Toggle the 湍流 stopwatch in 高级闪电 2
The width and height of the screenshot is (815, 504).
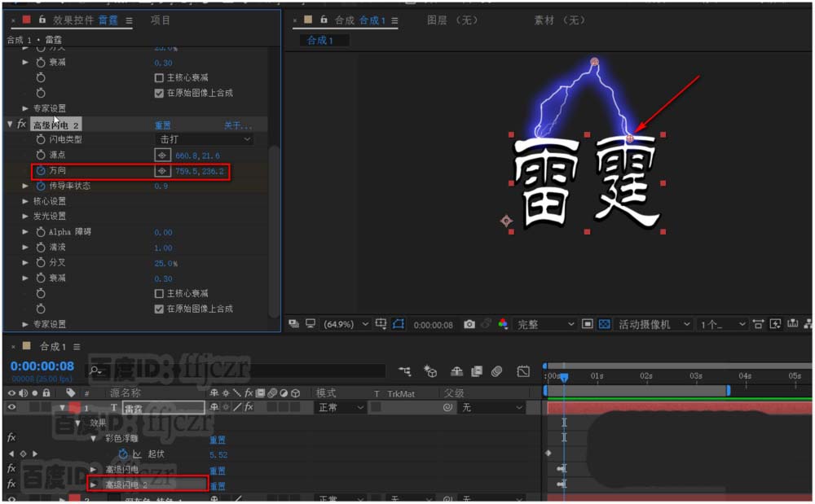tap(41, 248)
